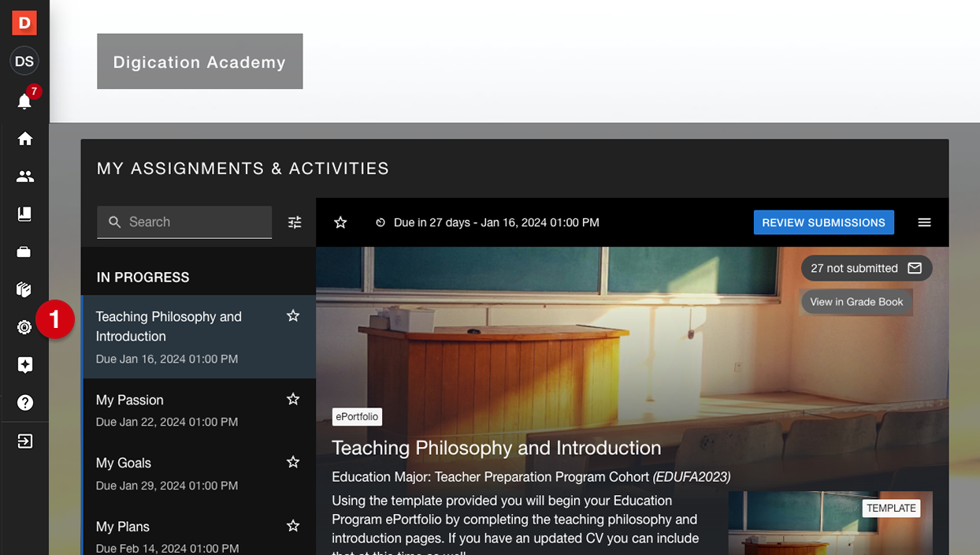
Task: Go to Home via sidebar house icon
Action: [x=24, y=139]
